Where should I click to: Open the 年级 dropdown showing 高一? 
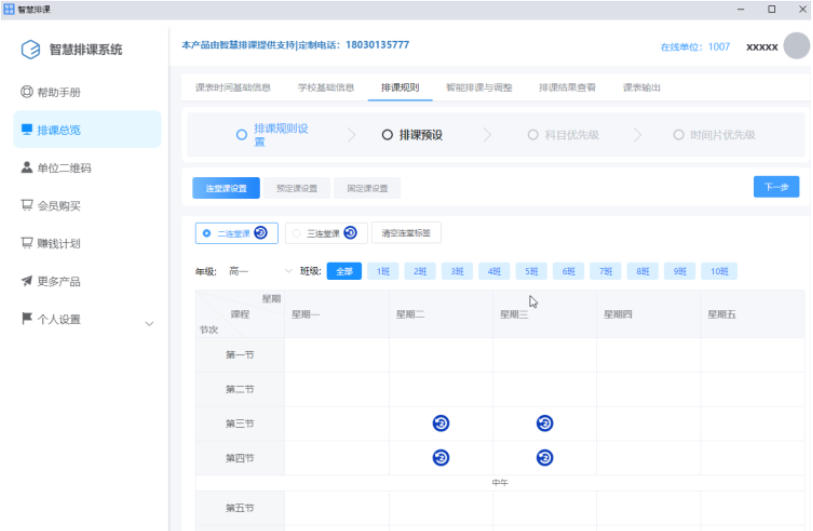(260, 271)
